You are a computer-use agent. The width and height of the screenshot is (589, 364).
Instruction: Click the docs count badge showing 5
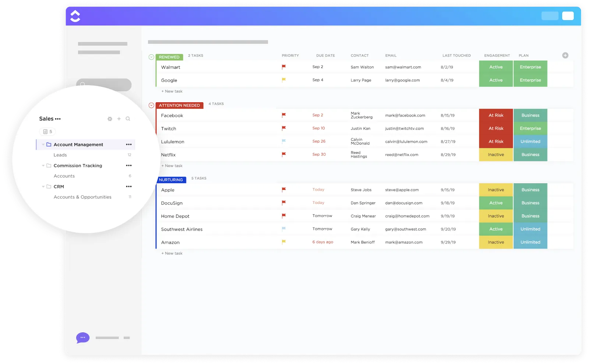pos(47,132)
